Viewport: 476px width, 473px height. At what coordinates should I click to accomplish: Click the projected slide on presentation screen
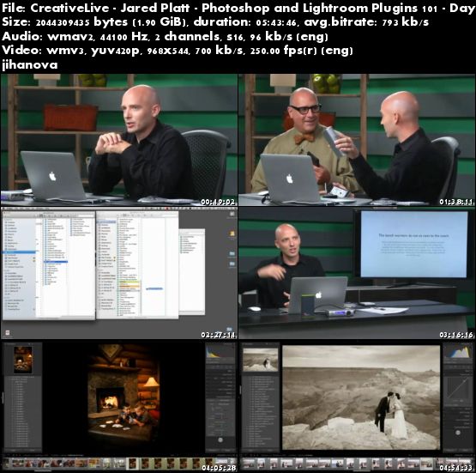[414, 245]
